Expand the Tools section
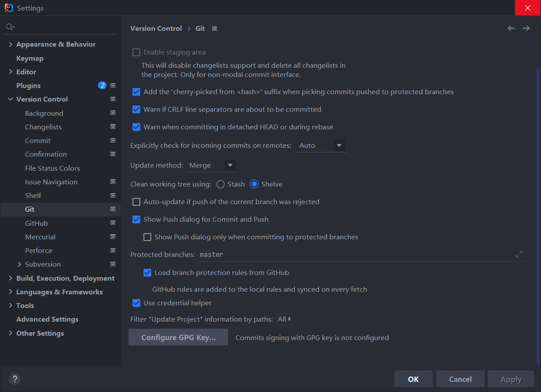Screen dimensions: 541x392 [11, 306]
